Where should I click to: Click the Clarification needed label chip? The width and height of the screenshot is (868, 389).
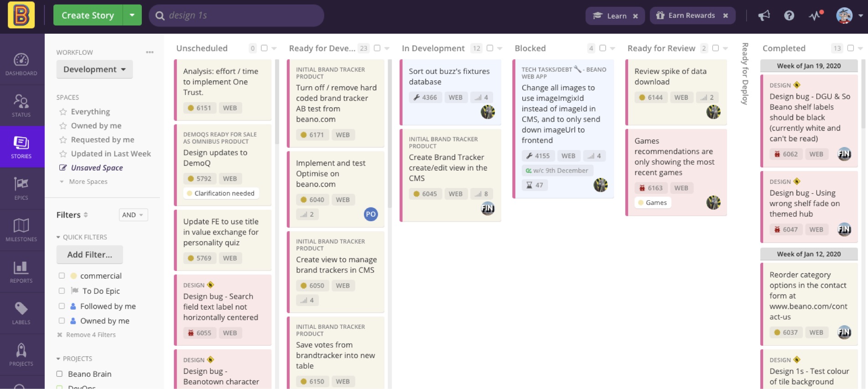221,193
